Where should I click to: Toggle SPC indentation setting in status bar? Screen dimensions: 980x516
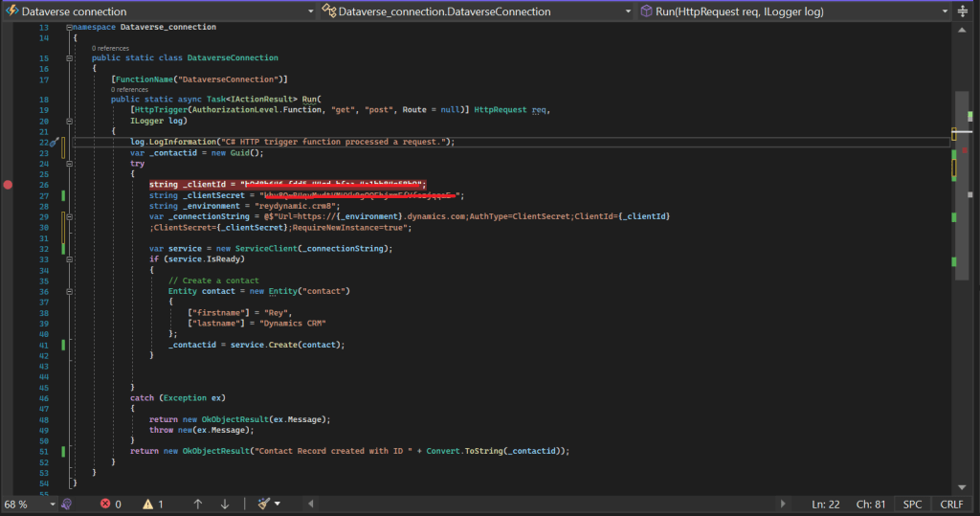[x=912, y=504]
